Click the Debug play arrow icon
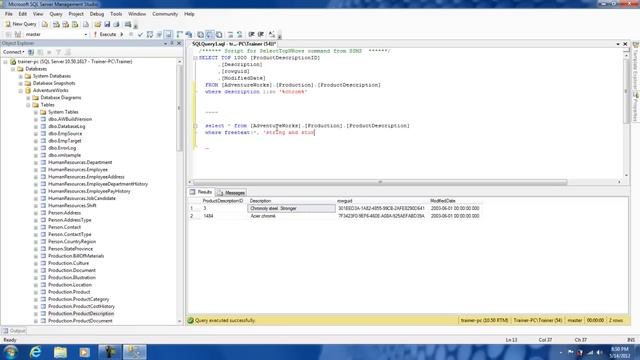 tap(122, 35)
